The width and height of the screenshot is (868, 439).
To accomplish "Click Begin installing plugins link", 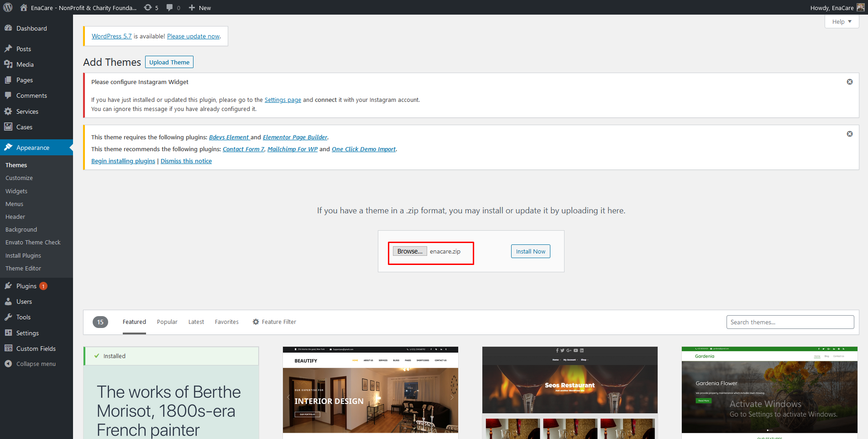I will tap(123, 161).
